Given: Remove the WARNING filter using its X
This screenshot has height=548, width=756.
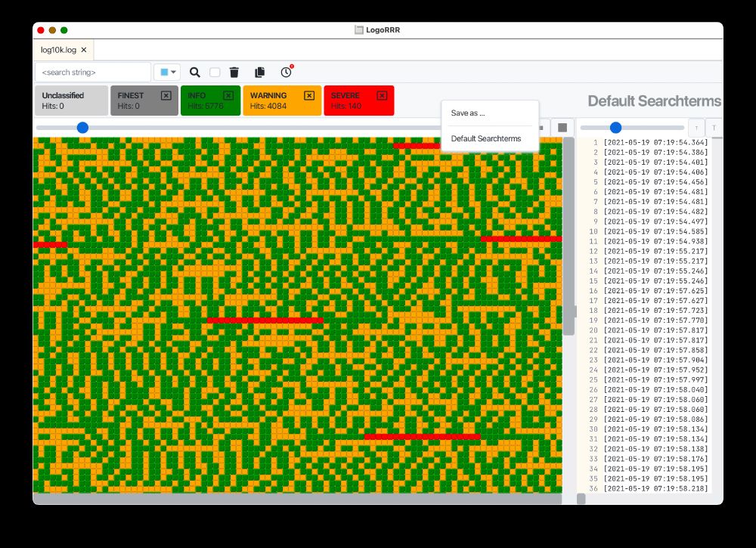Looking at the screenshot, I should click(309, 95).
